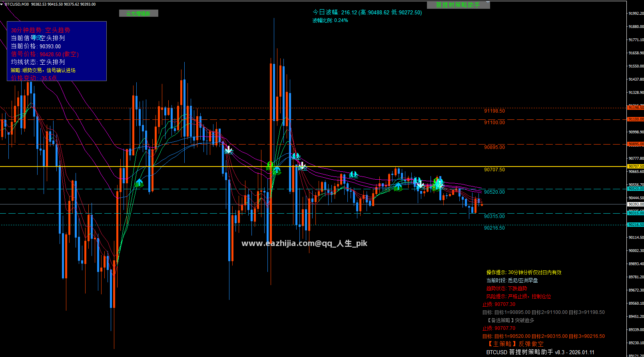The width and height of the screenshot is (644, 357).
Task: Click the 止损 90707.30 text
Action: 499,304
